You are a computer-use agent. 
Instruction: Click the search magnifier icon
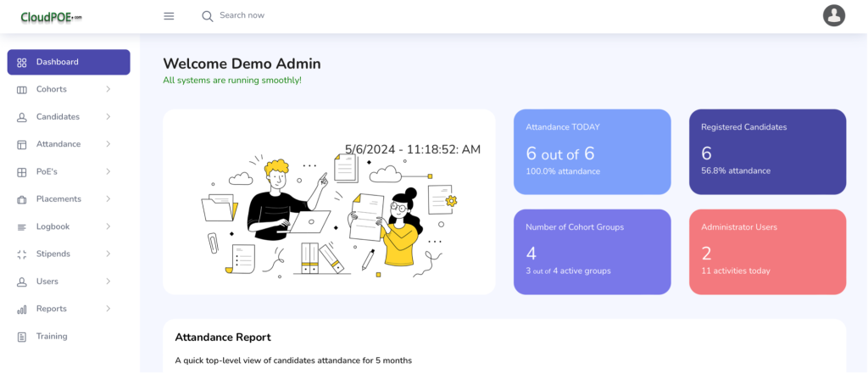click(x=207, y=16)
